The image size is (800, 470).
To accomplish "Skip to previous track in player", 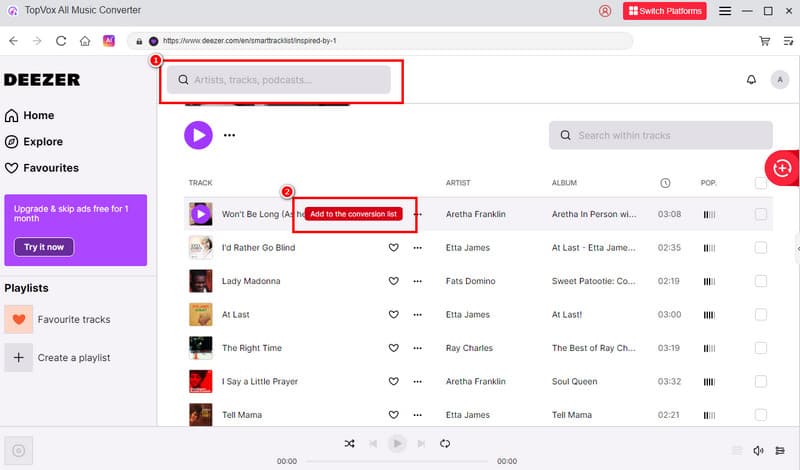I will click(373, 443).
